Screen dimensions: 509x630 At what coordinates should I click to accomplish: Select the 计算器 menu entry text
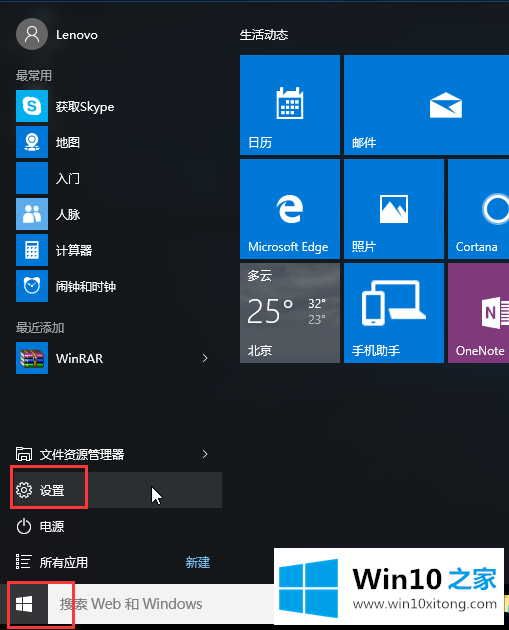pyautogui.click(x=74, y=250)
